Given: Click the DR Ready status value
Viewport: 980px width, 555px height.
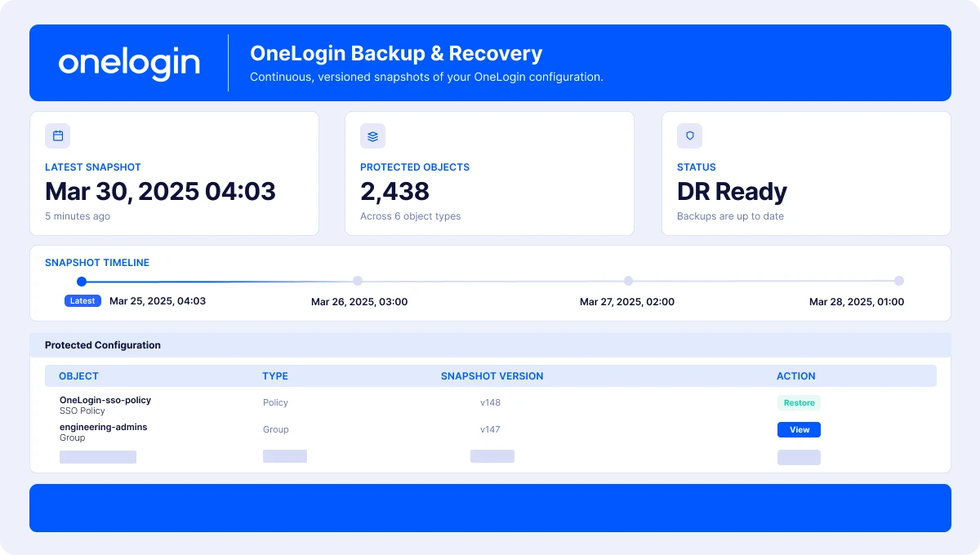Looking at the screenshot, I should pos(732,191).
